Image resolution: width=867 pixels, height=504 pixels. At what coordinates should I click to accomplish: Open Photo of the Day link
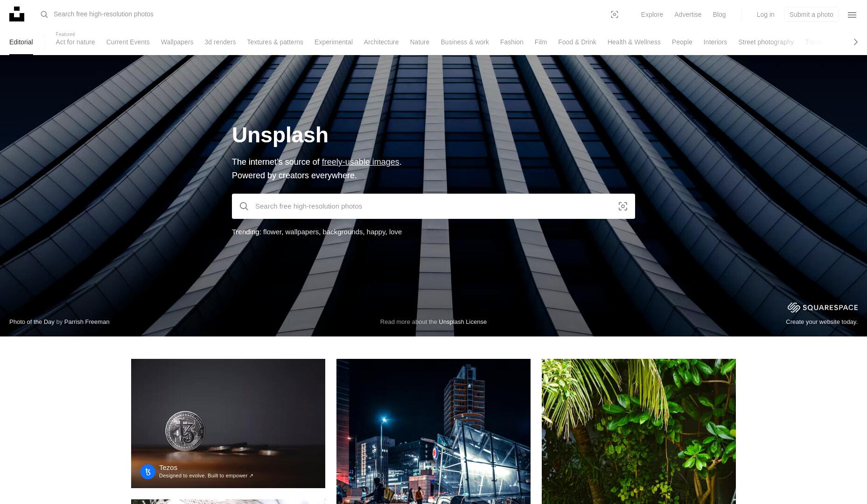click(x=32, y=322)
